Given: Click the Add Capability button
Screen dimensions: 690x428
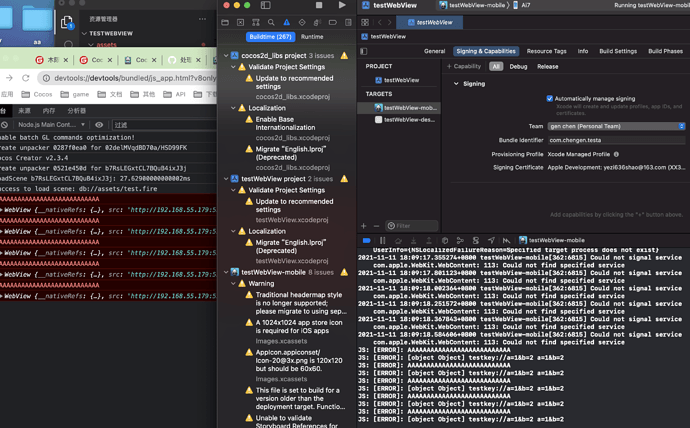Looking at the screenshot, I should click(462, 66).
